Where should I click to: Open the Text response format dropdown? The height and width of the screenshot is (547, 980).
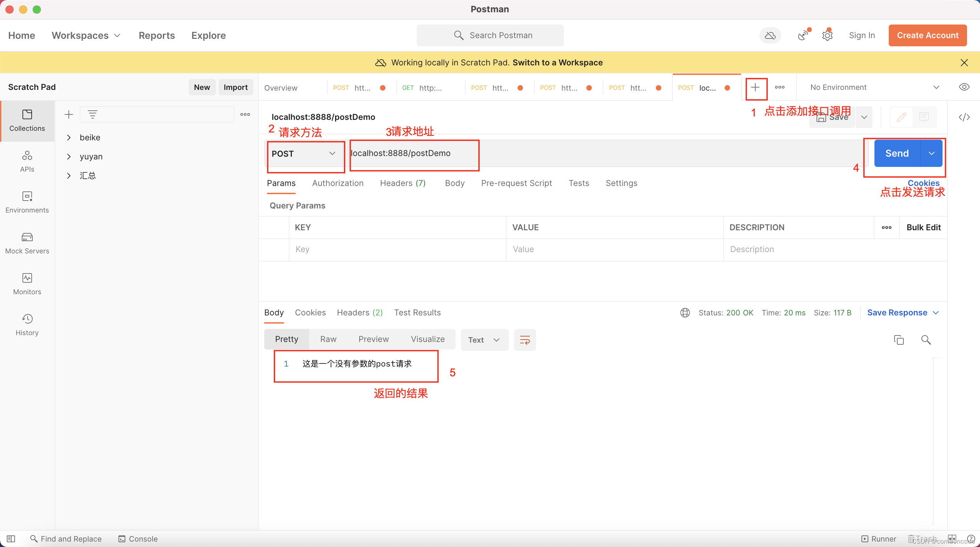(x=484, y=340)
